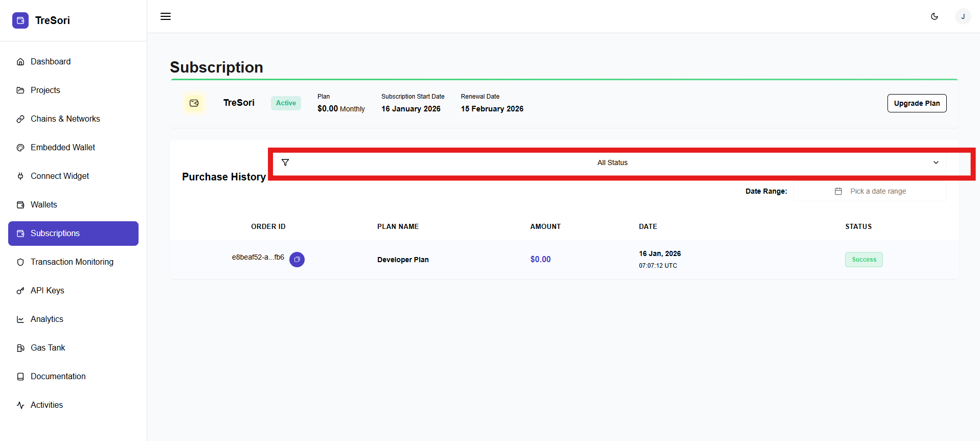Open Dashboard from the sidebar

tap(51, 61)
